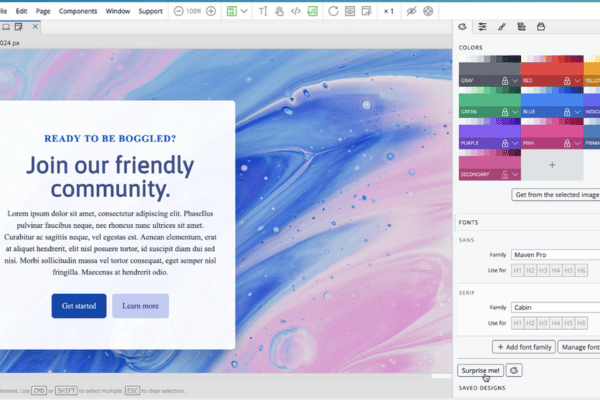Click the edit page icon in tab

[x=18, y=27]
